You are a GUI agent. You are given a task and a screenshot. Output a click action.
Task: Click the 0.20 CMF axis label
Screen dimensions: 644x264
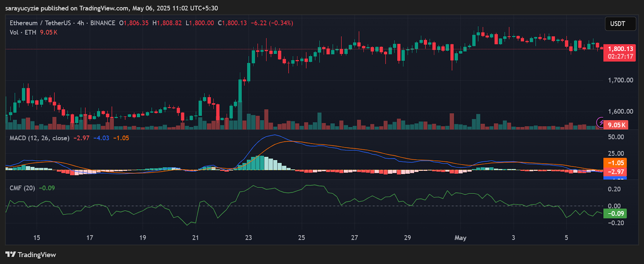click(614, 189)
